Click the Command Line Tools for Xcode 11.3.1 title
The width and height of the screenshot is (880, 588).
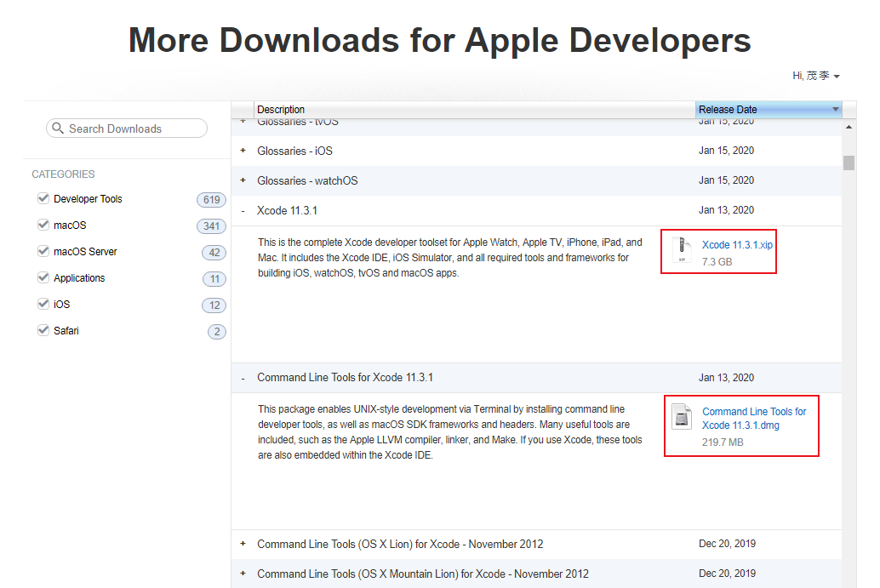click(x=346, y=378)
